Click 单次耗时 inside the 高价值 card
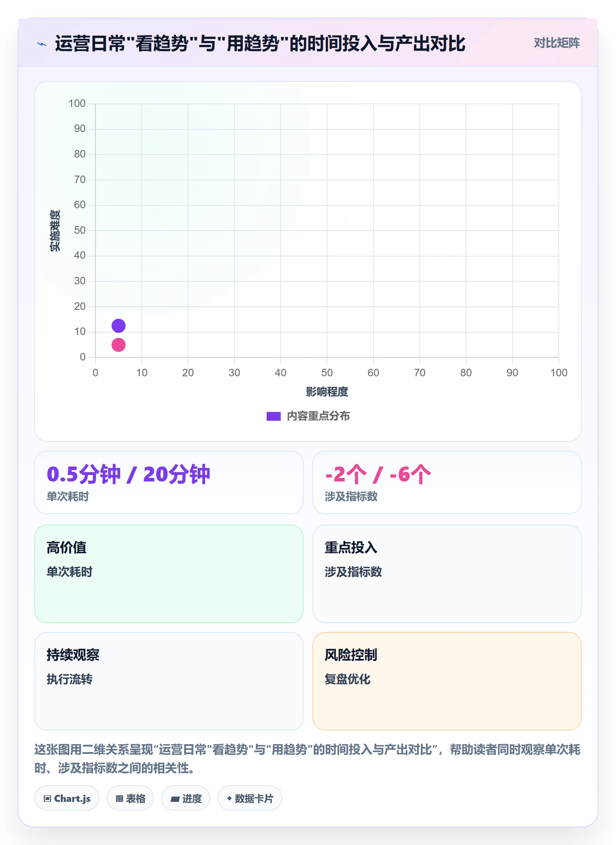 coord(70,572)
